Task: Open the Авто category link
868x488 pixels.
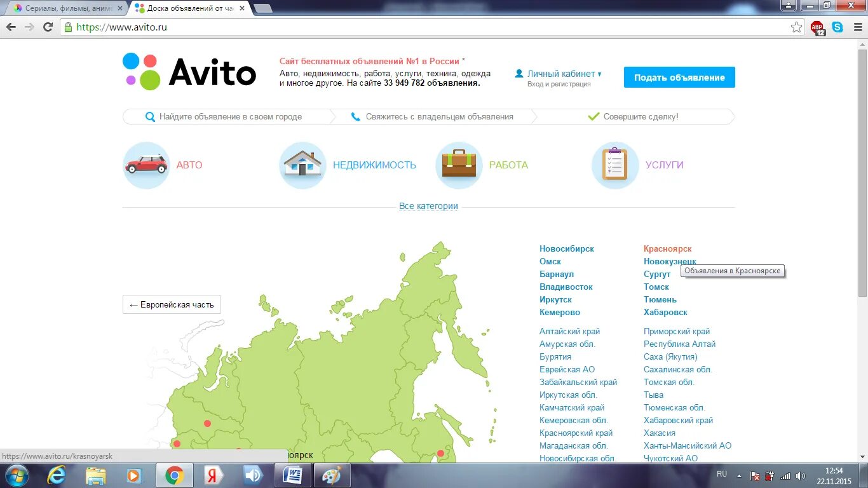Action: (189, 165)
